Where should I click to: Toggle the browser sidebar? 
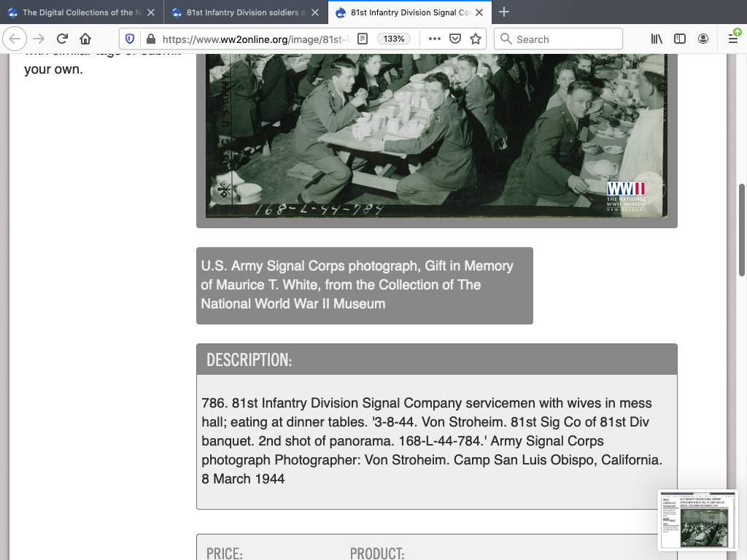coord(680,39)
